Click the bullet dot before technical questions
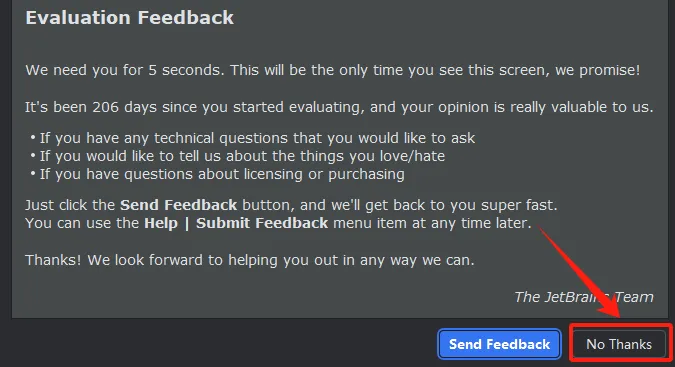Screen dimensions: 675x367 pyautogui.click(x=33, y=138)
